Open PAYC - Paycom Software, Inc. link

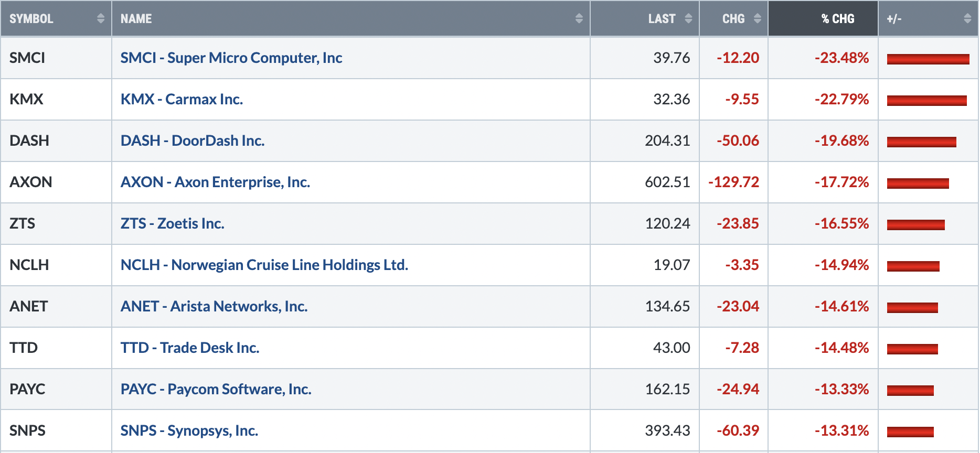tap(216, 389)
